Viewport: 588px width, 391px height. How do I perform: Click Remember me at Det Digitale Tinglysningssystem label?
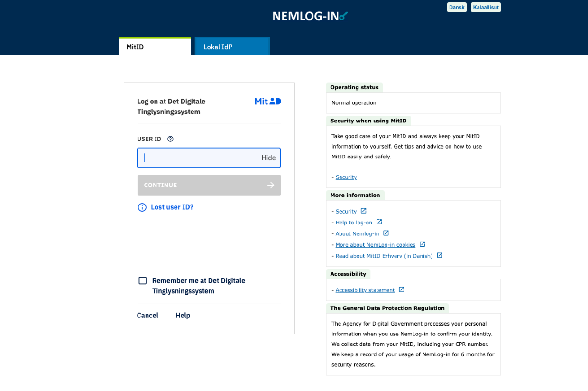[x=199, y=286]
